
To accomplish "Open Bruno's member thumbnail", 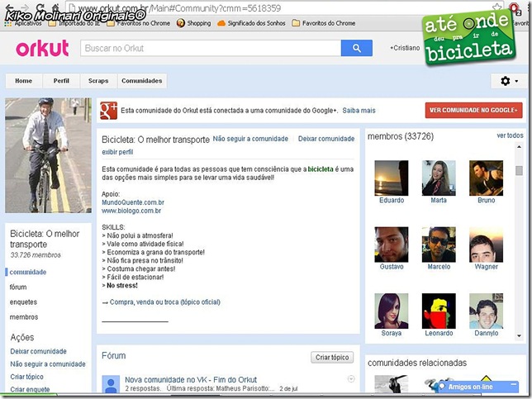I will (x=487, y=178).
